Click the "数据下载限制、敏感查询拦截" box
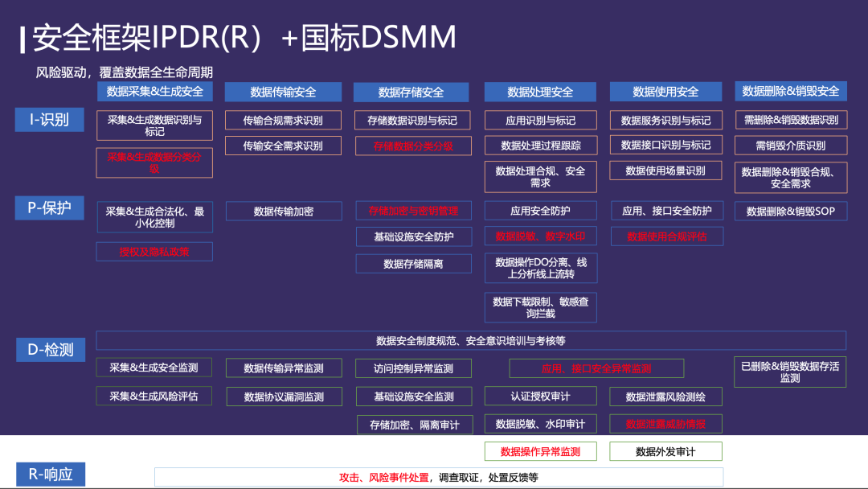 pos(541,307)
